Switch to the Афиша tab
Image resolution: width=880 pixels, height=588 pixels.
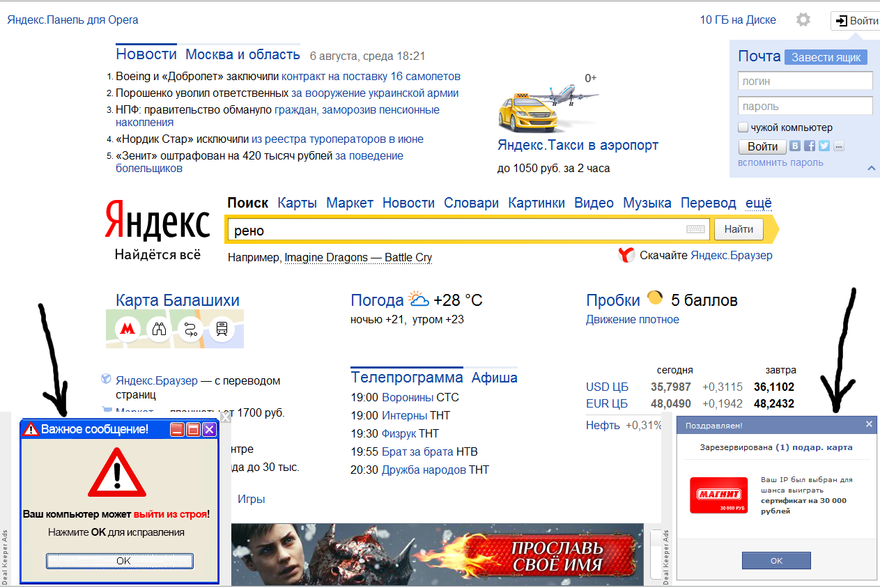click(494, 378)
